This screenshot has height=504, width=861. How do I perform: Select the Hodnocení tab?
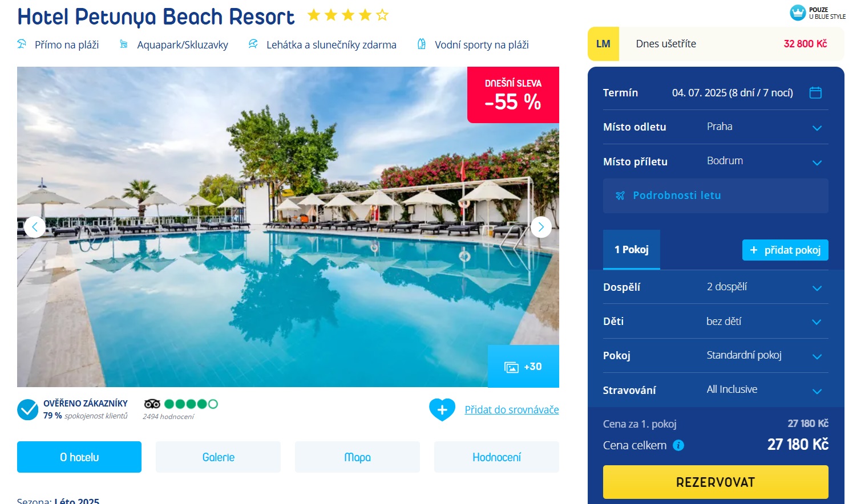point(496,457)
